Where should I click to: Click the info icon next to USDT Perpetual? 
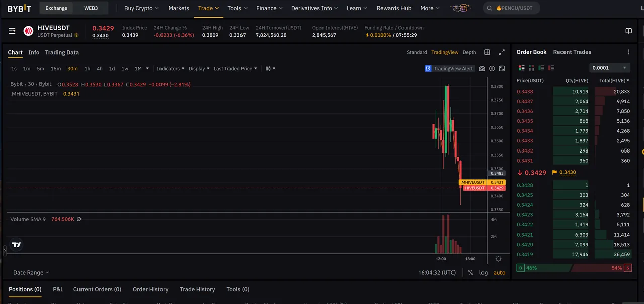[76, 35]
